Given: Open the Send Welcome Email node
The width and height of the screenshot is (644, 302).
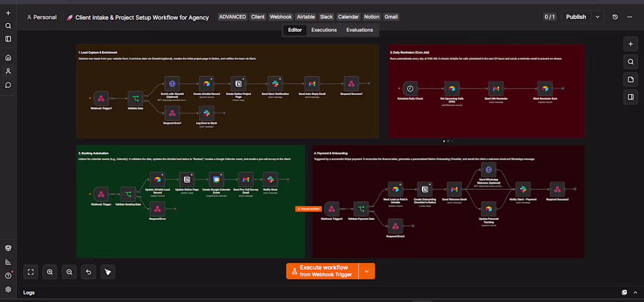Looking at the screenshot, I should click(x=454, y=189).
